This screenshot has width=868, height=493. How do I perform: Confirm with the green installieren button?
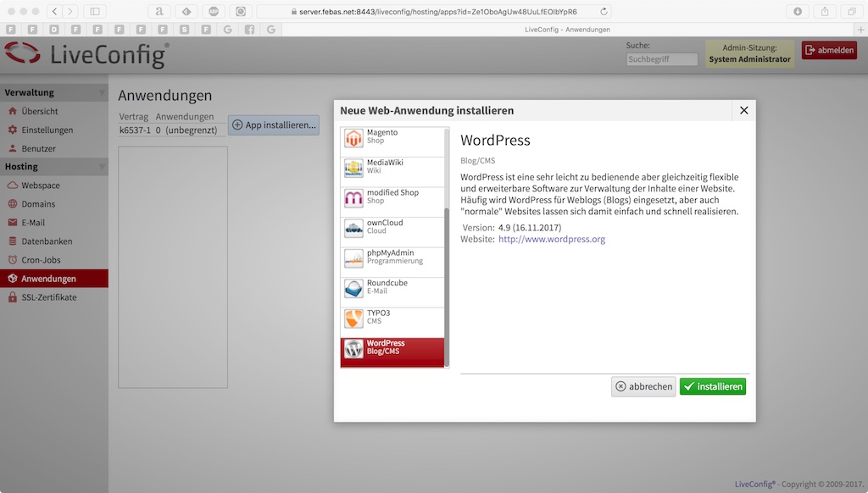pos(712,386)
